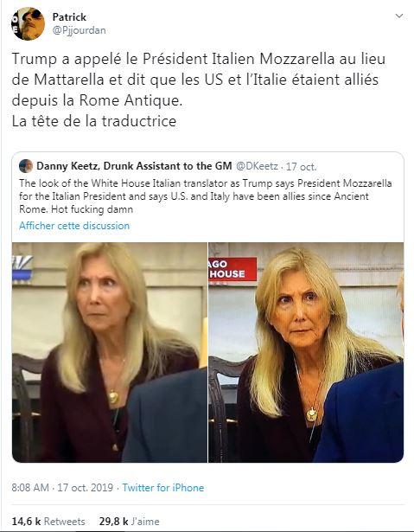Screen dimensions: 414x532
Task: Open Patrick's profile avatar
Action: coord(28,23)
